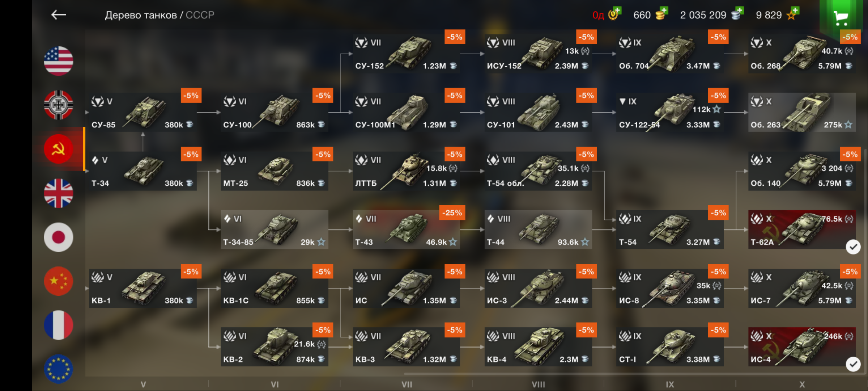Select the Chinese flag nation

coord(59,281)
